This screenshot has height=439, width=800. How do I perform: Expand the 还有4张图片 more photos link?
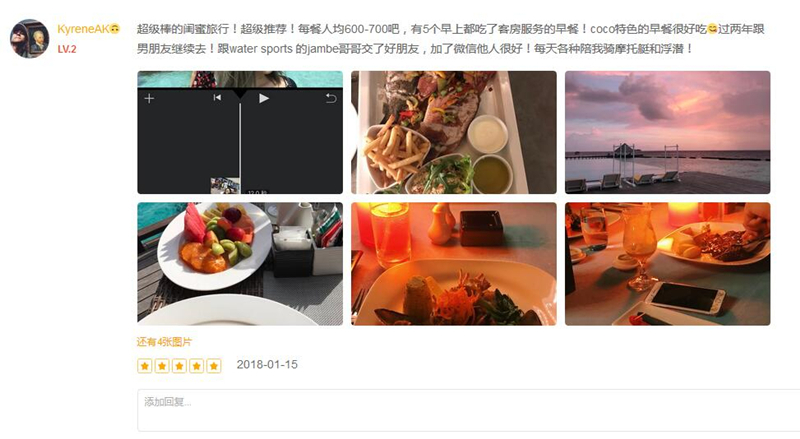tap(164, 342)
